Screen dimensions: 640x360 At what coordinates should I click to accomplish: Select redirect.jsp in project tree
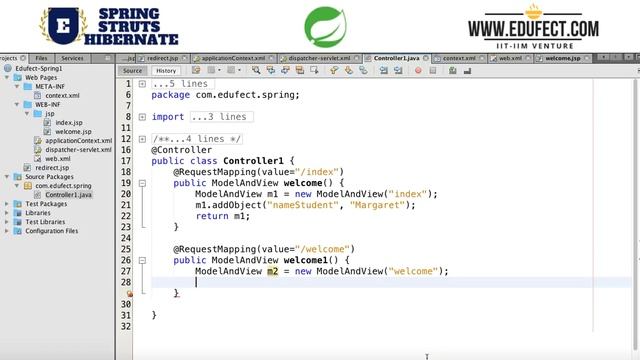(52, 167)
